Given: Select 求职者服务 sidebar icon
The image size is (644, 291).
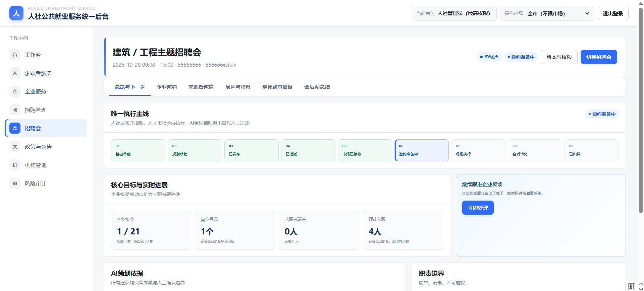Looking at the screenshot, I should click(15, 73).
